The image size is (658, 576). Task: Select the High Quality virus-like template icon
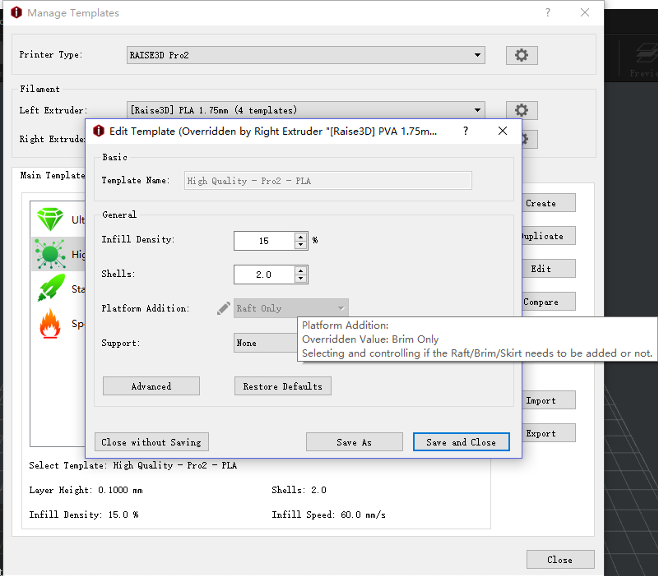(x=50, y=254)
